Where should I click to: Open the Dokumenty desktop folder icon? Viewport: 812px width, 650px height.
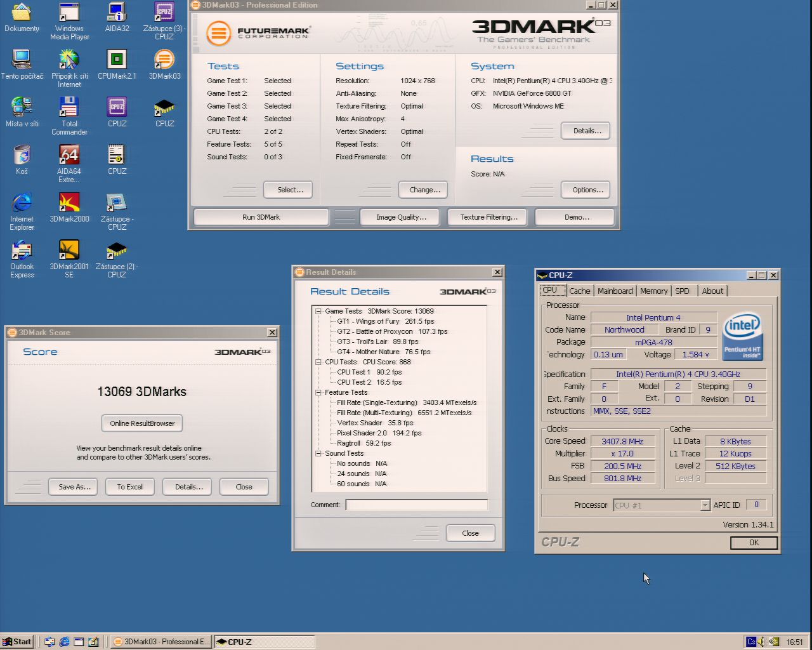(22, 17)
